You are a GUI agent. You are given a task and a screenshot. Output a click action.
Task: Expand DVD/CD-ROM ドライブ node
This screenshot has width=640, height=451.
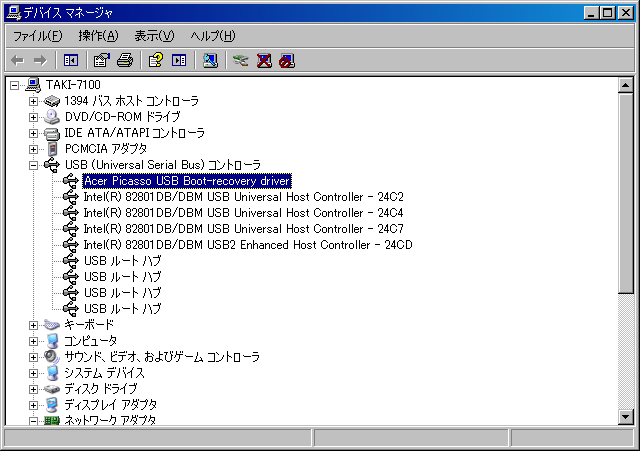(x=33, y=117)
